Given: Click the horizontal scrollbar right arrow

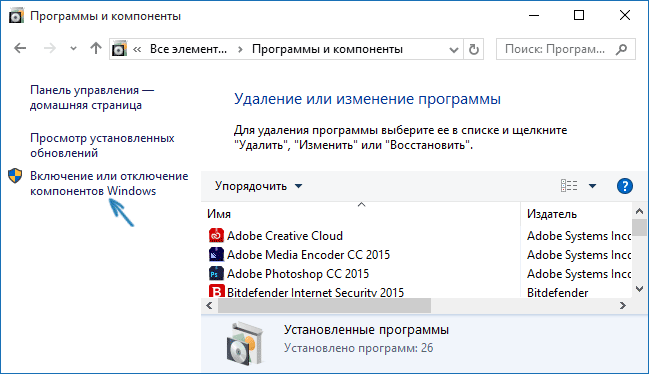Looking at the screenshot, I should 623,306.
